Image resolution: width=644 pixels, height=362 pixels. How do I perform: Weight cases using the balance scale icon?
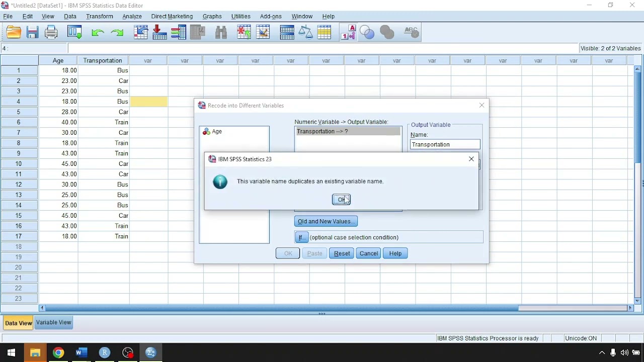[x=306, y=33]
